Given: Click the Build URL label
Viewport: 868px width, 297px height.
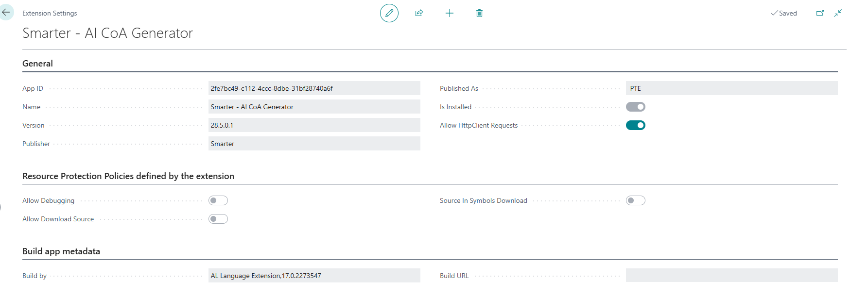Looking at the screenshot, I should 454,276.
